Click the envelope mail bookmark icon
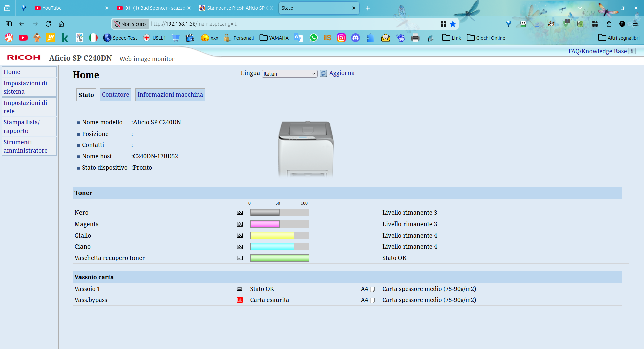 (386, 38)
